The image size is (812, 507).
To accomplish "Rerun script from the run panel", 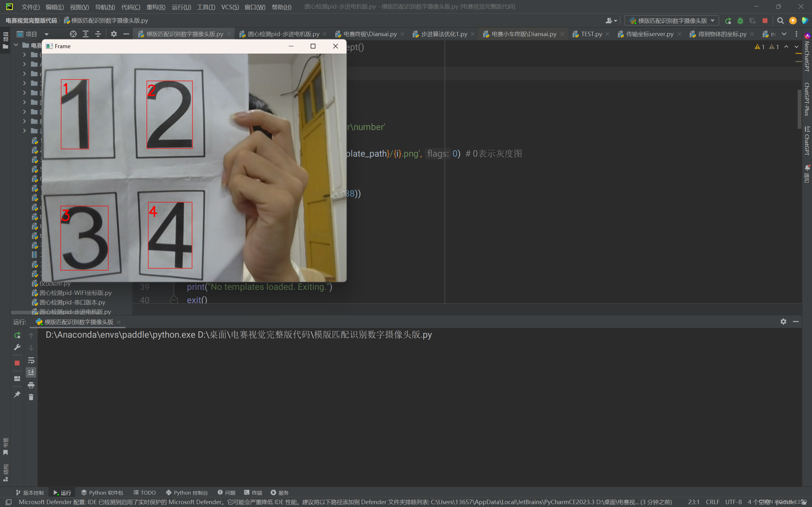I will coord(17,335).
